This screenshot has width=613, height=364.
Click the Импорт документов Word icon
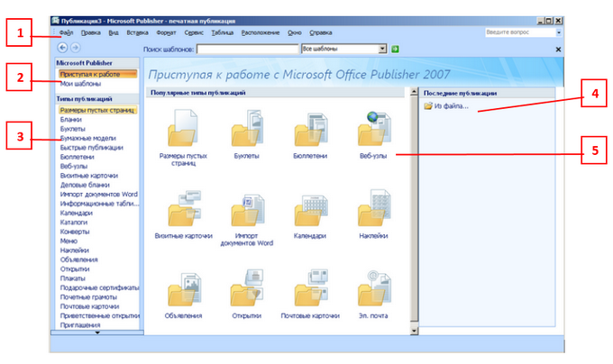246,210
